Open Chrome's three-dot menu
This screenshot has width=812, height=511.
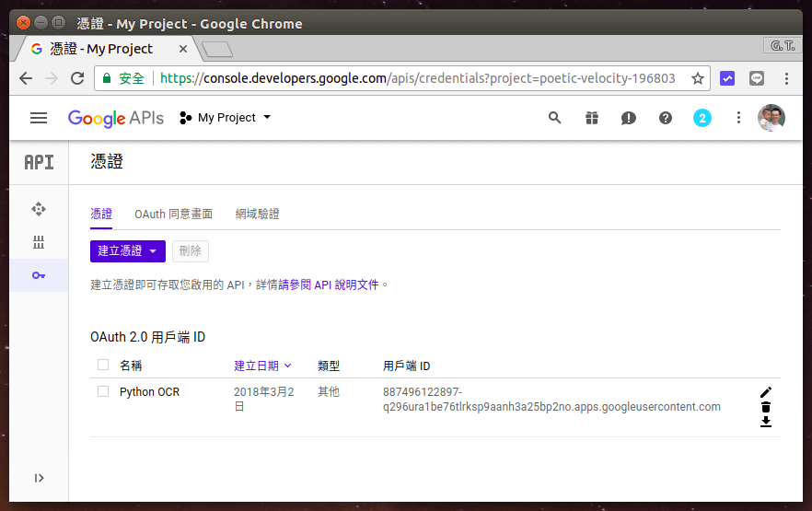tap(786, 78)
